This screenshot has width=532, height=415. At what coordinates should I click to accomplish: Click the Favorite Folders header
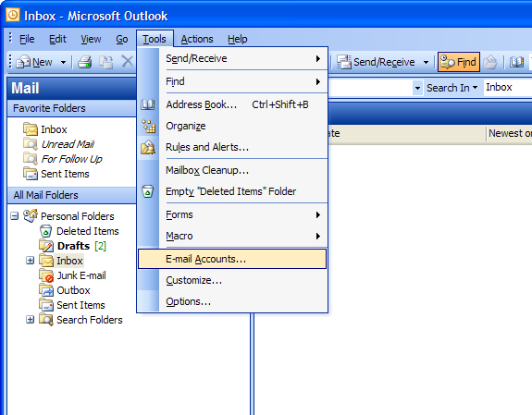(72, 108)
